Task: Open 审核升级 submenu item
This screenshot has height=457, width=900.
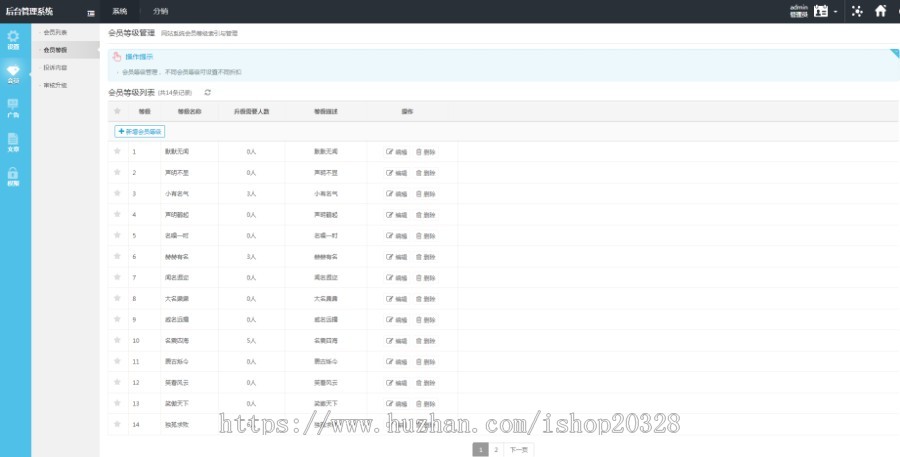Action: (55, 85)
